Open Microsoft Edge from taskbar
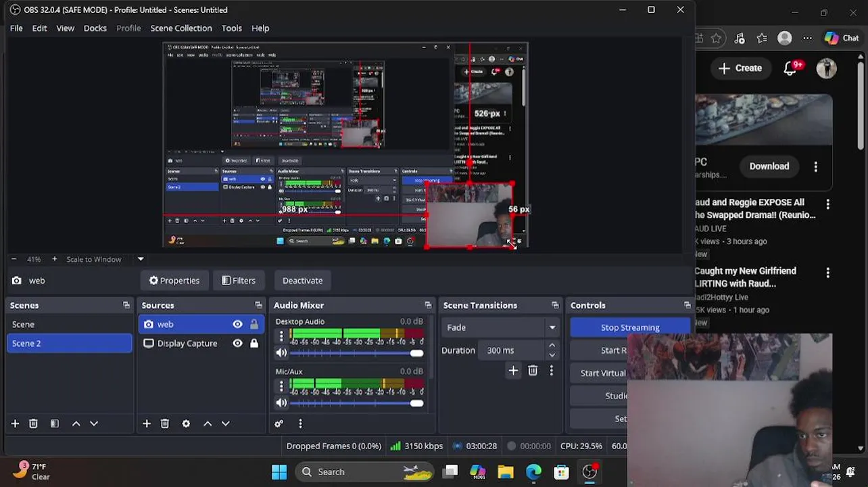This screenshot has width=868, height=487. pos(533,471)
